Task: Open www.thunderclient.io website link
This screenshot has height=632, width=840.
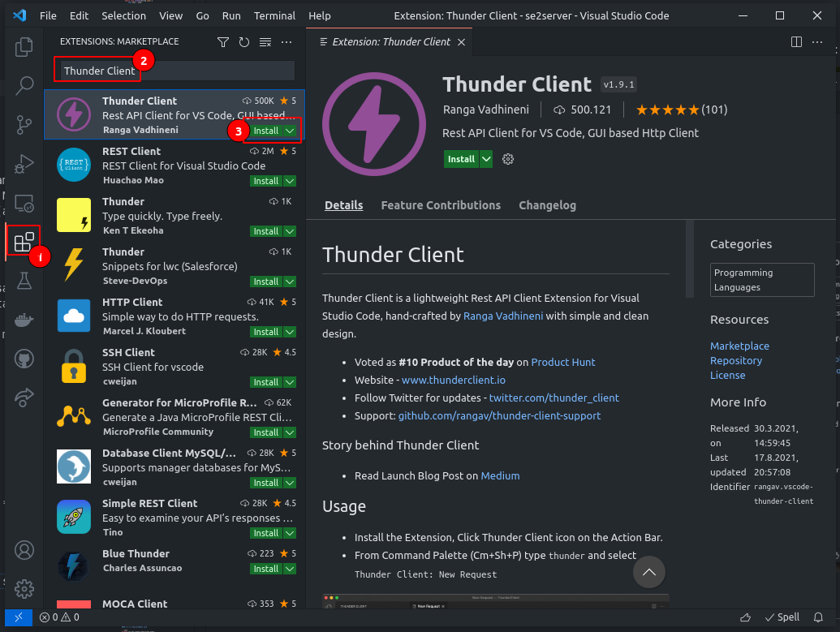Action: click(x=453, y=380)
